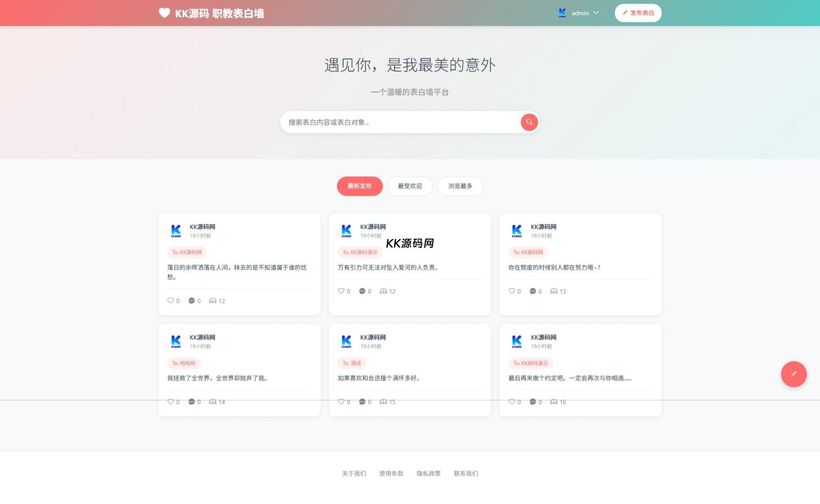
Task: Click the KK源码 职教表白墙 site title
Action: coord(220,14)
